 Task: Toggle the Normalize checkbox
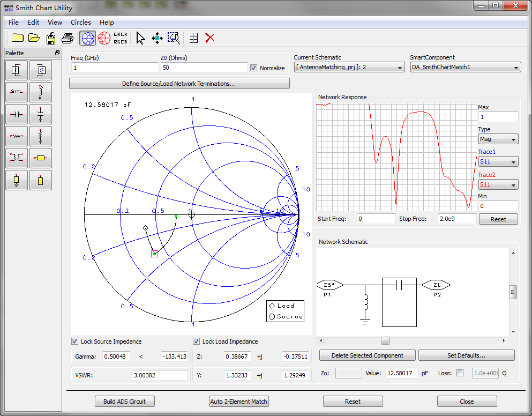tap(253, 68)
